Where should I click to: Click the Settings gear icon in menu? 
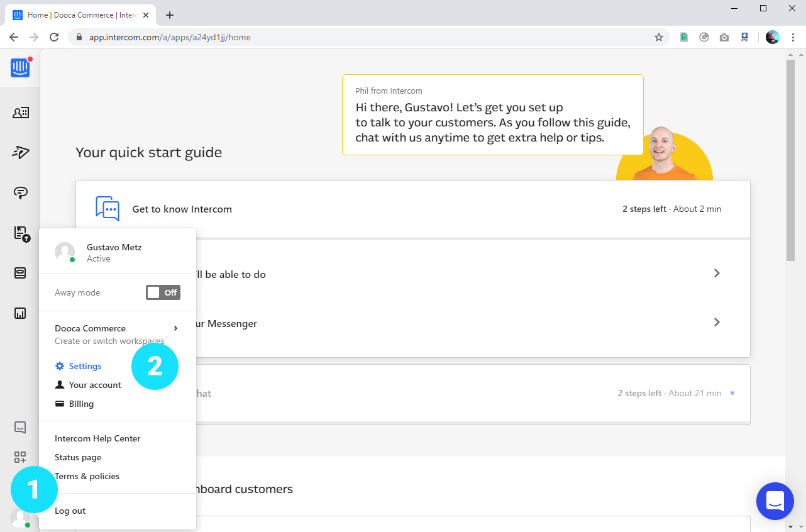click(x=60, y=366)
